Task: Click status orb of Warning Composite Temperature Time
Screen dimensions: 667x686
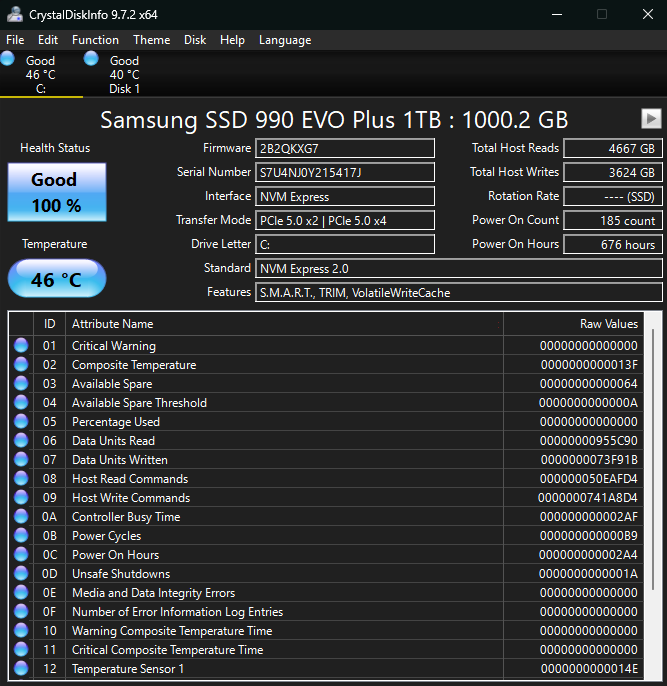Action: point(21,630)
